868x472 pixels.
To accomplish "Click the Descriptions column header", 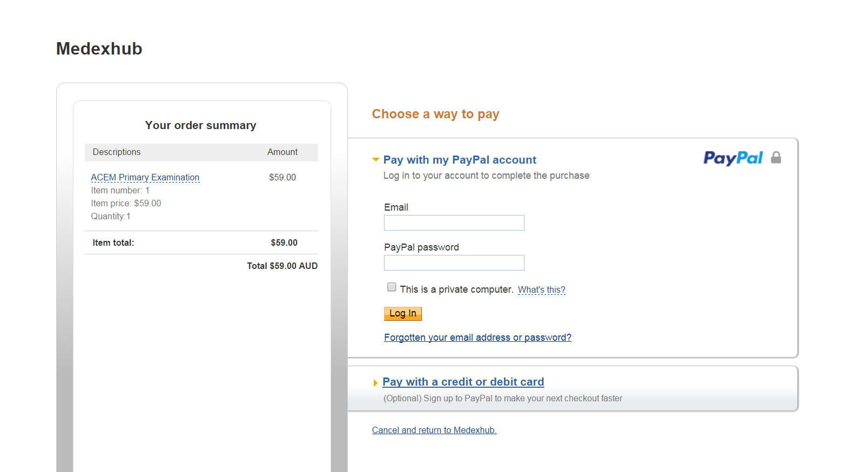I will click(117, 152).
